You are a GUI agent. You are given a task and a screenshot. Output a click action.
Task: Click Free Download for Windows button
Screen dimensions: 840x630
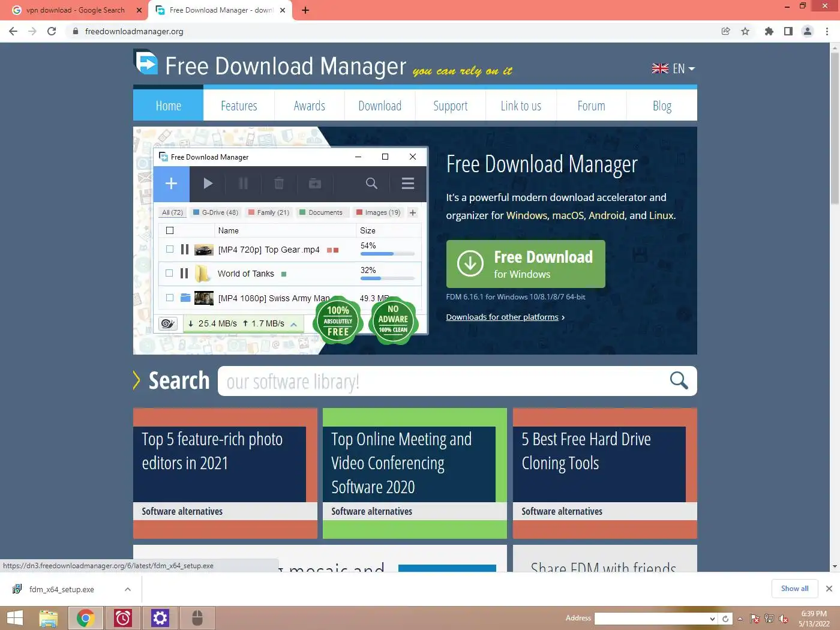click(x=526, y=264)
